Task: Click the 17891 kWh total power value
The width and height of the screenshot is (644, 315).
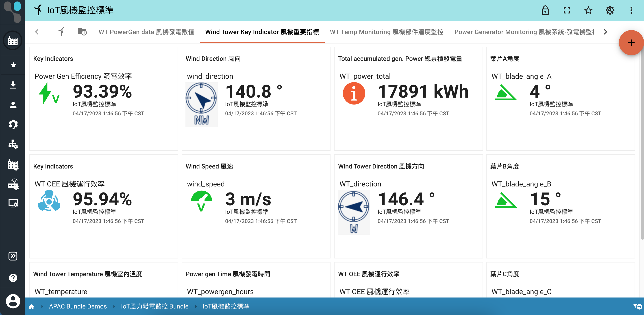Action: click(423, 91)
